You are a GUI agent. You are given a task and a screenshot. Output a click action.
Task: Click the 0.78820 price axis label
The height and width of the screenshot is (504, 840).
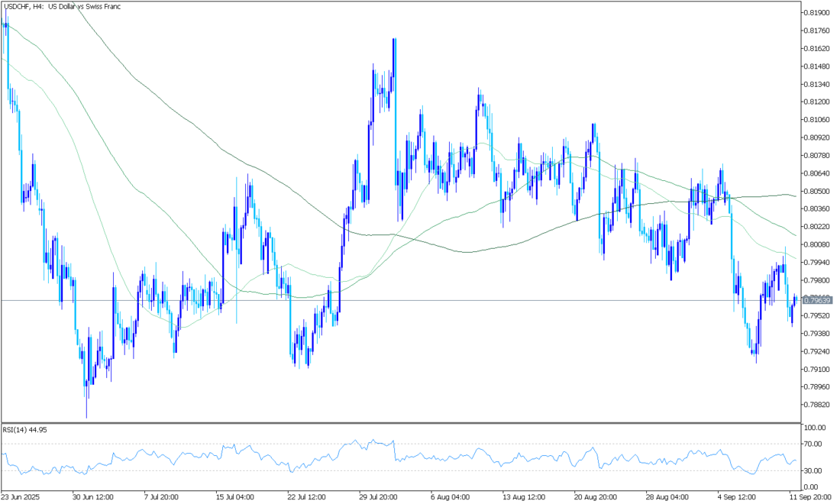pyautogui.click(x=817, y=405)
